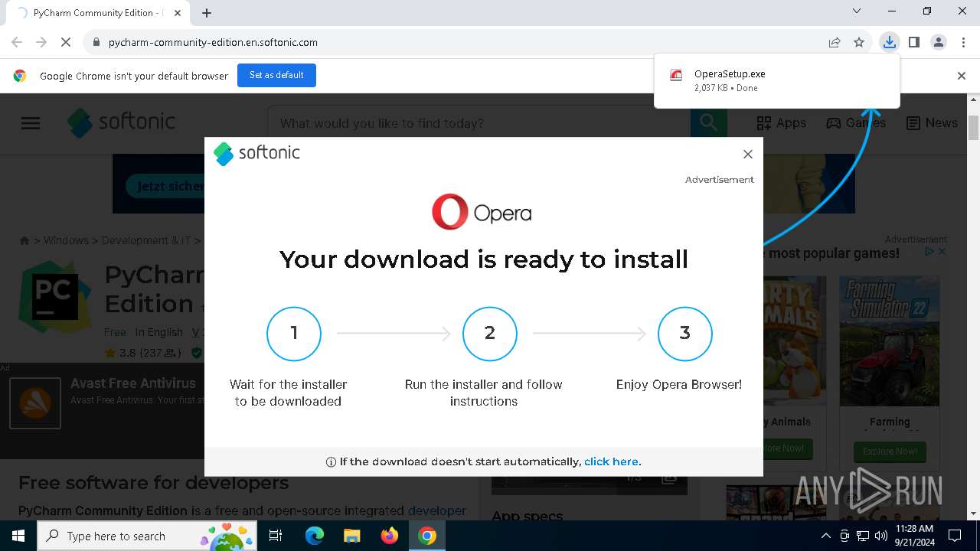Open the taskbar clock and date

(x=914, y=536)
